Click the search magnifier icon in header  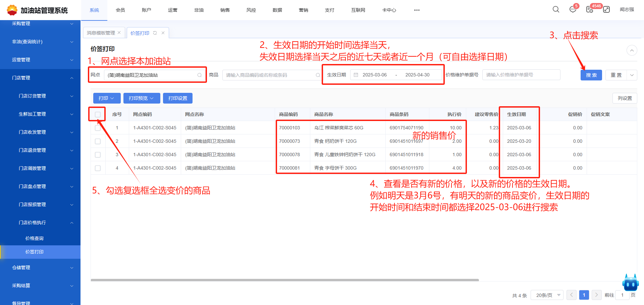coord(556,9)
